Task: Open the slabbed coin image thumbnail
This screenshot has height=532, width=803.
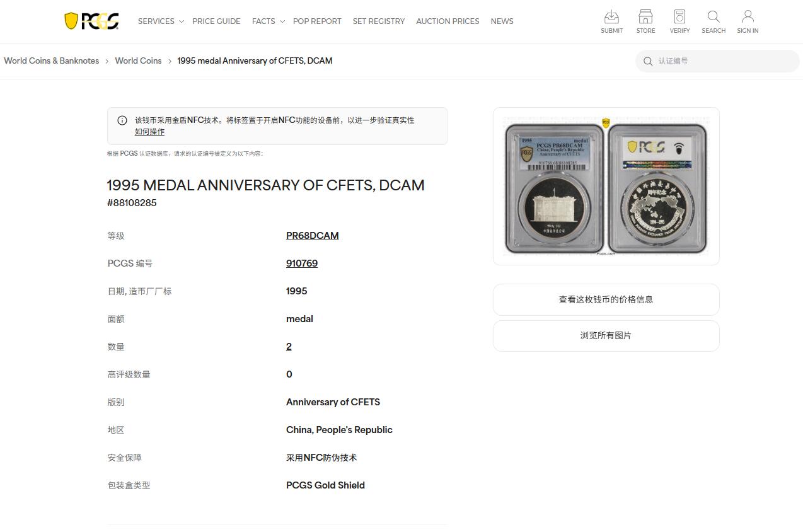Action: (x=606, y=187)
